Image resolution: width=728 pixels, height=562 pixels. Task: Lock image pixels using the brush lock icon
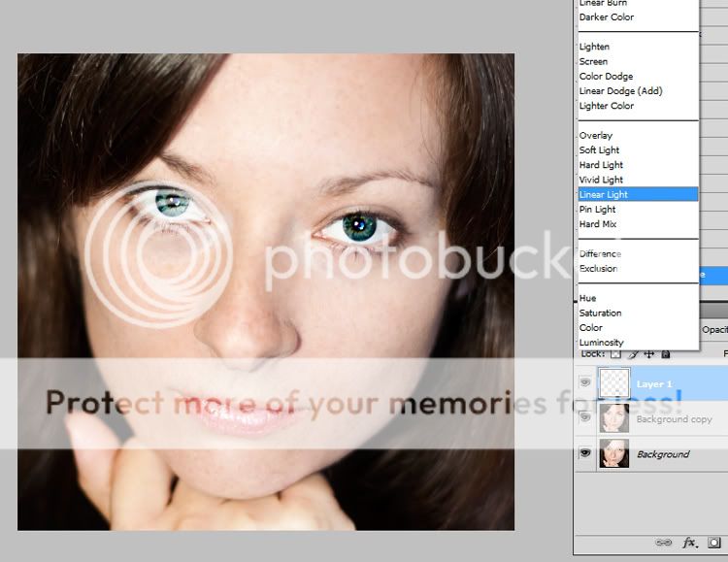click(633, 354)
